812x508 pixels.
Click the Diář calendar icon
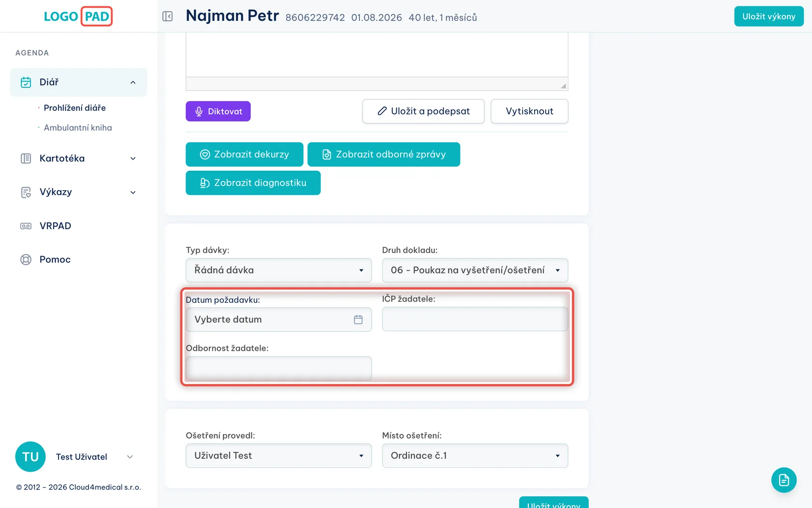tap(26, 82)
